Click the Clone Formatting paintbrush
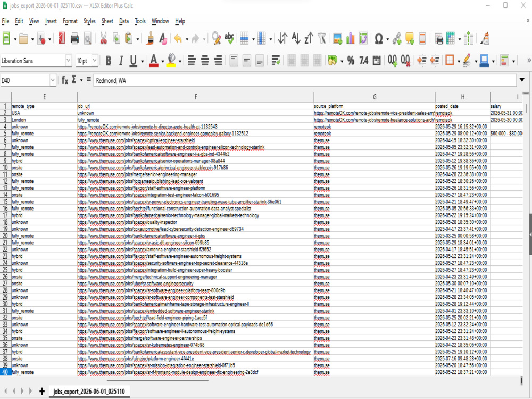 point(151,39)
